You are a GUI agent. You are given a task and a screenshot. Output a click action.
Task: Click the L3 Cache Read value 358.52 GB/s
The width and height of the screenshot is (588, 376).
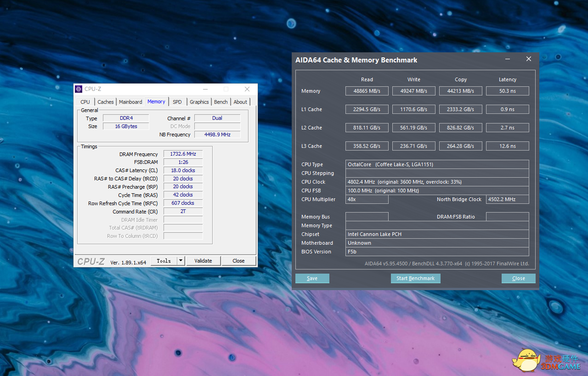point(367,146)
